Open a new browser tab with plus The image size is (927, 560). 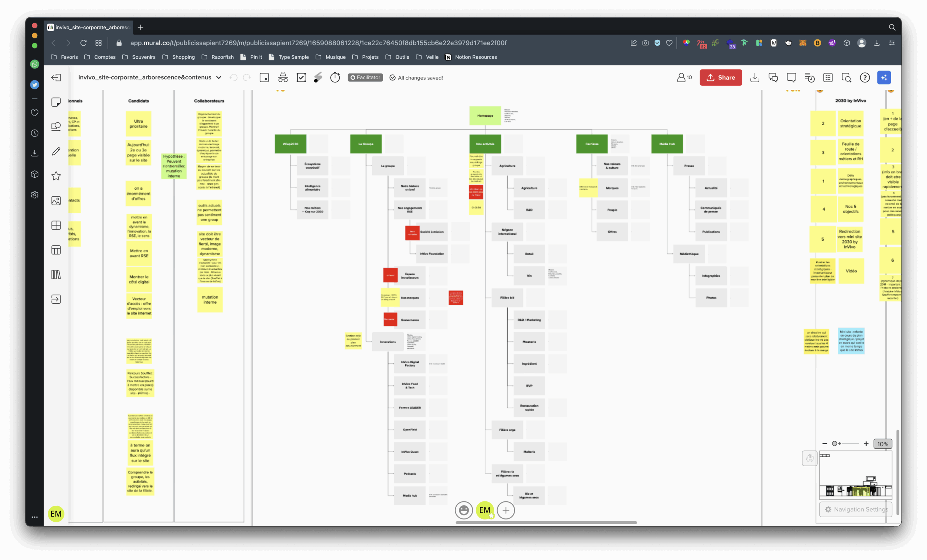[140, 28]
